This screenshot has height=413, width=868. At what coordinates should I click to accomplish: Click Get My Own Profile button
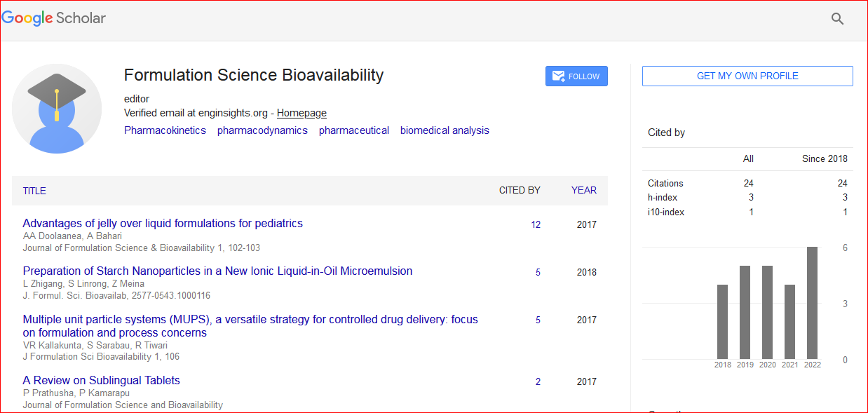pyautogui.click(x=747, y=76)
